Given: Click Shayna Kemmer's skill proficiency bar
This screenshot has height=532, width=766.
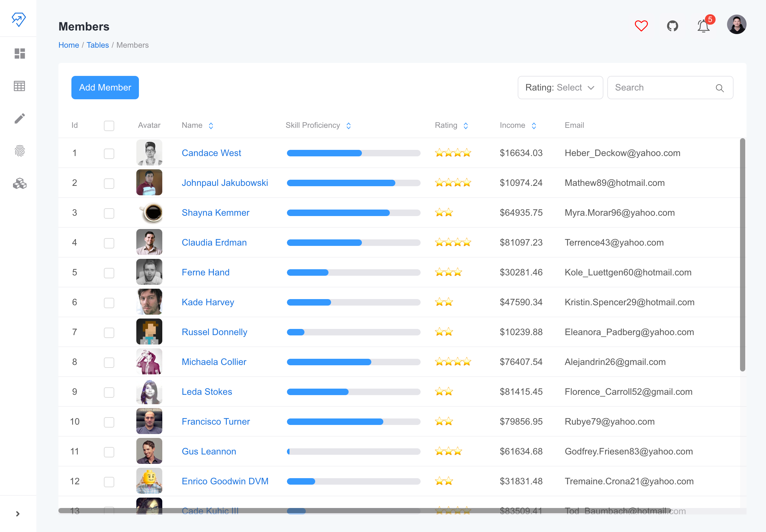Looking at the screenshot, I should [x=353, y=213].
